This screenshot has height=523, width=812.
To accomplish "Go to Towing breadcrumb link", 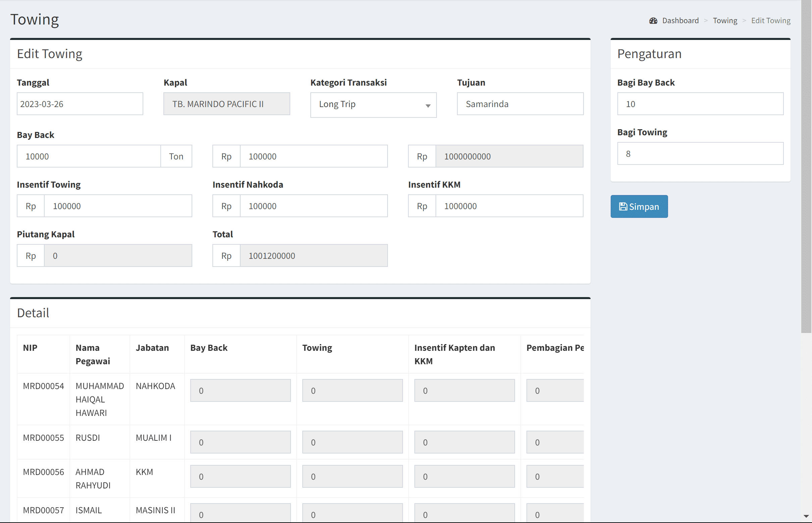I will click(724, 21).
